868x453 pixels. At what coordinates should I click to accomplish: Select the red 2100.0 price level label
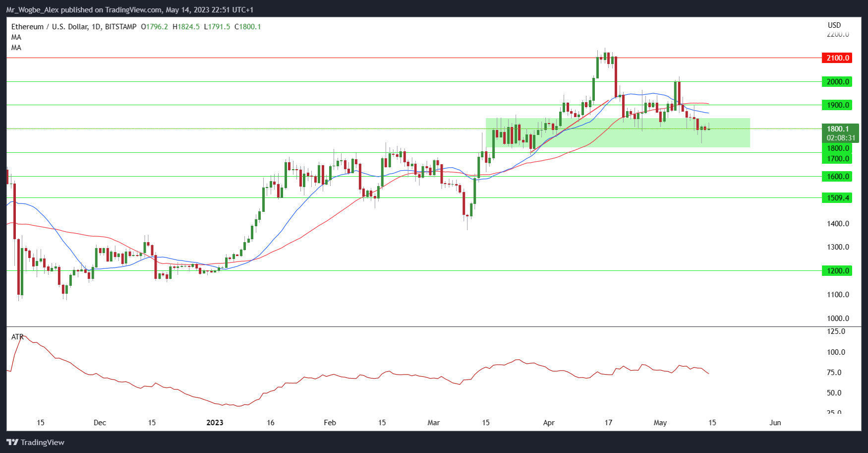click(837, 58)
